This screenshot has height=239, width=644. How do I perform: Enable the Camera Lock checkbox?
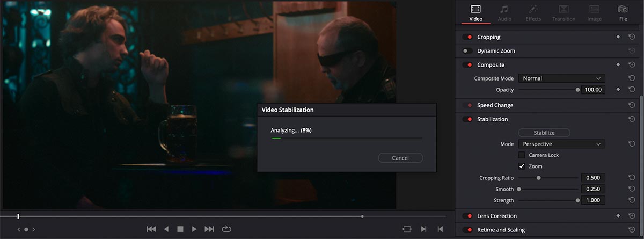pos(522,155)
